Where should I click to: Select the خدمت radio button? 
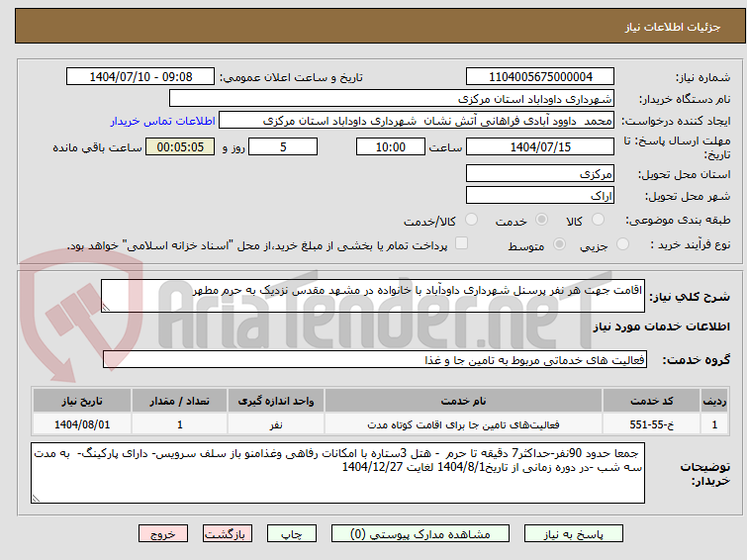(541, 220)
